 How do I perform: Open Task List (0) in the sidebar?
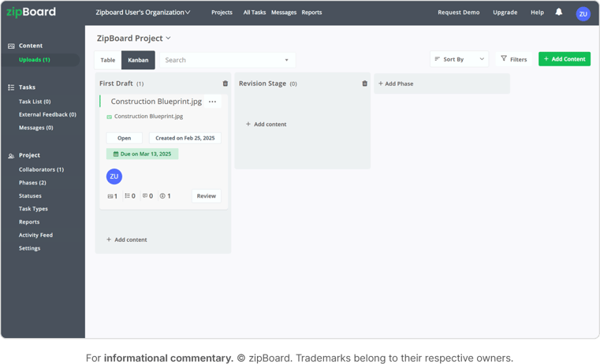coord(35,102)
